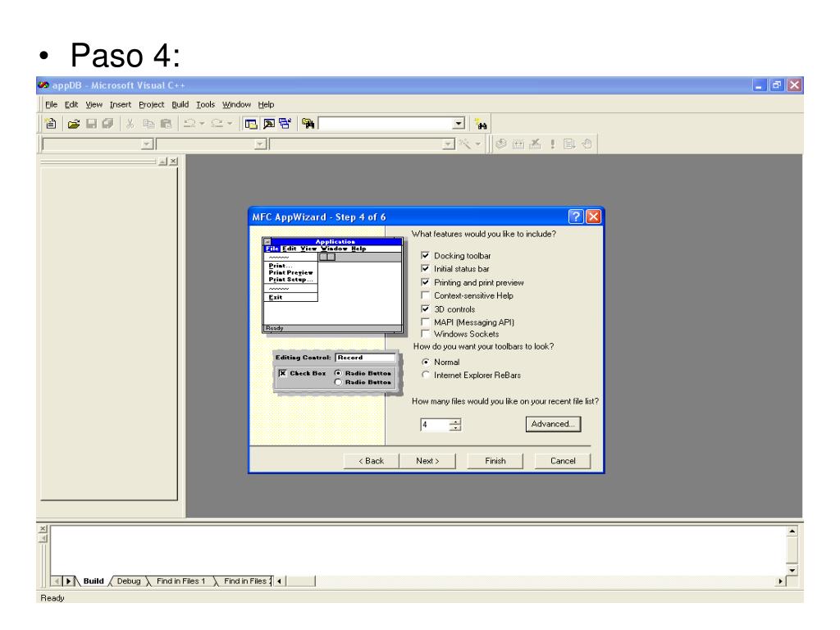840x630 pixels.
Task: Close the workspace panel with its X
Action: [x=174, y=162]
